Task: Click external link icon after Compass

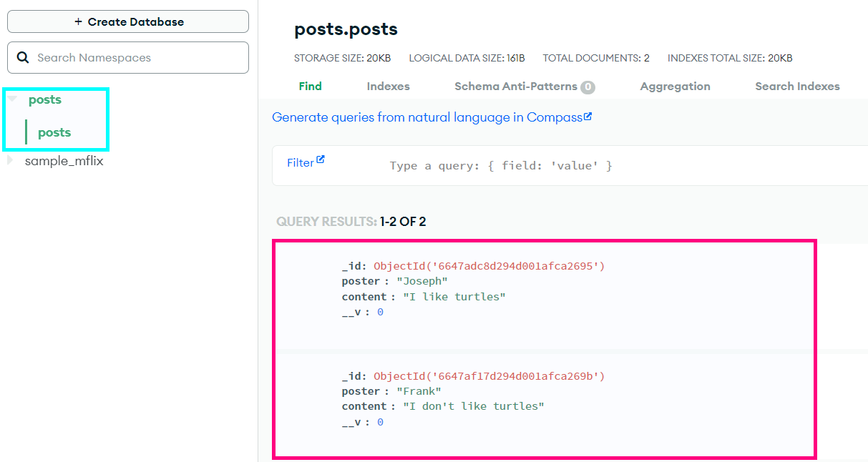Action: click(588, 116)
